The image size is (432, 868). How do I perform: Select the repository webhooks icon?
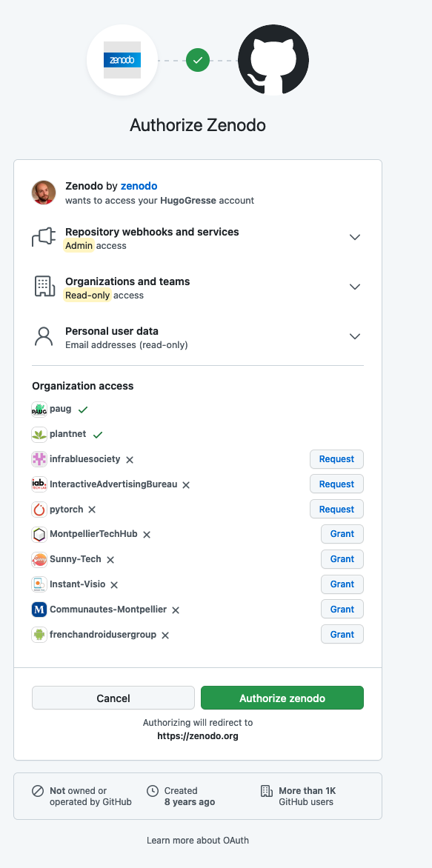[x=43, y=236]
